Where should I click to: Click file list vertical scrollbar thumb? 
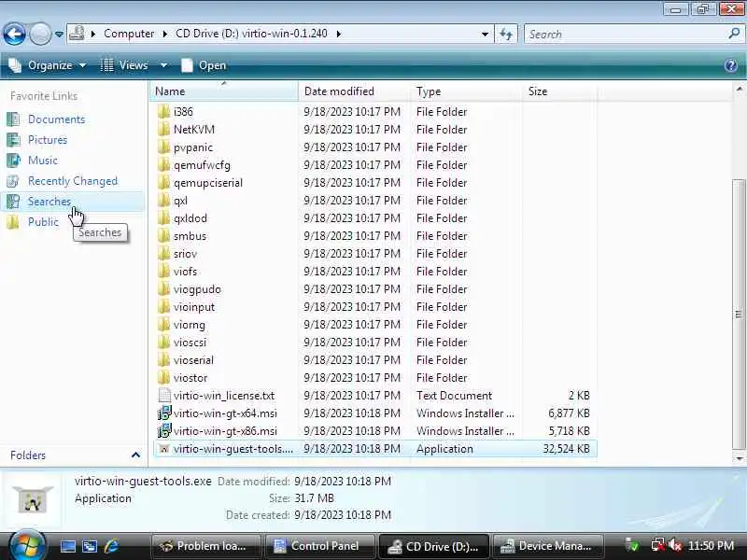coord(739,315)
